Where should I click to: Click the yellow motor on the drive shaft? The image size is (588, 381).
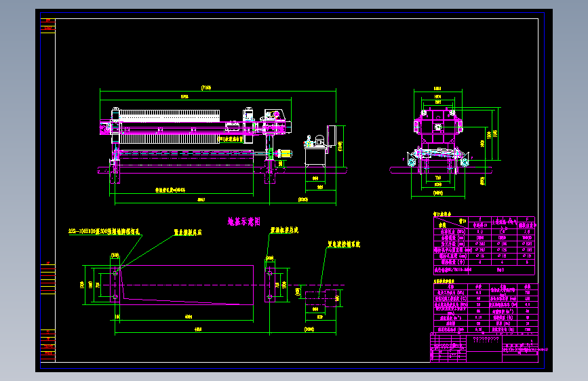pos(284,153)
